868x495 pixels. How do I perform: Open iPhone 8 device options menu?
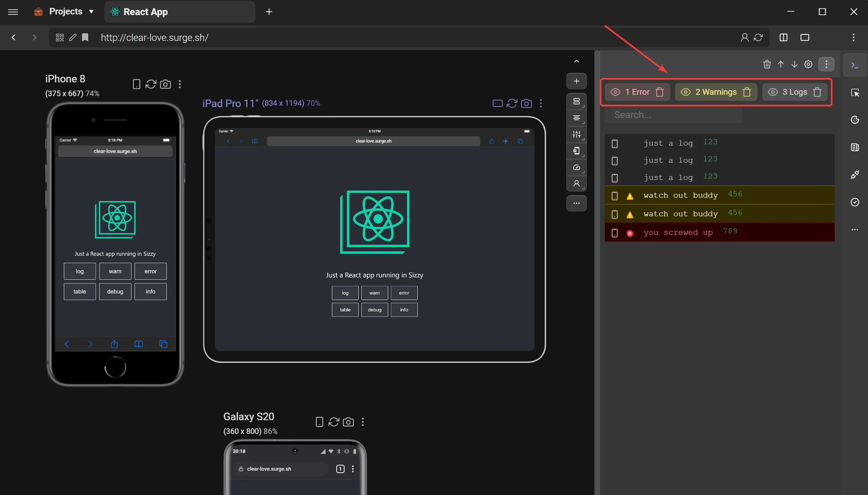tap(180, 84)
